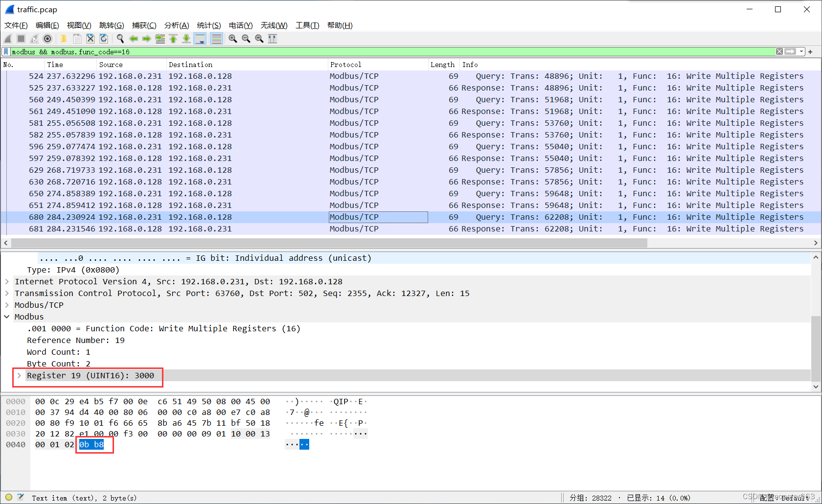This screenshot has width=822, height=504.
Task: Click the zoom out magnifier icon
Action: point(246,39)
